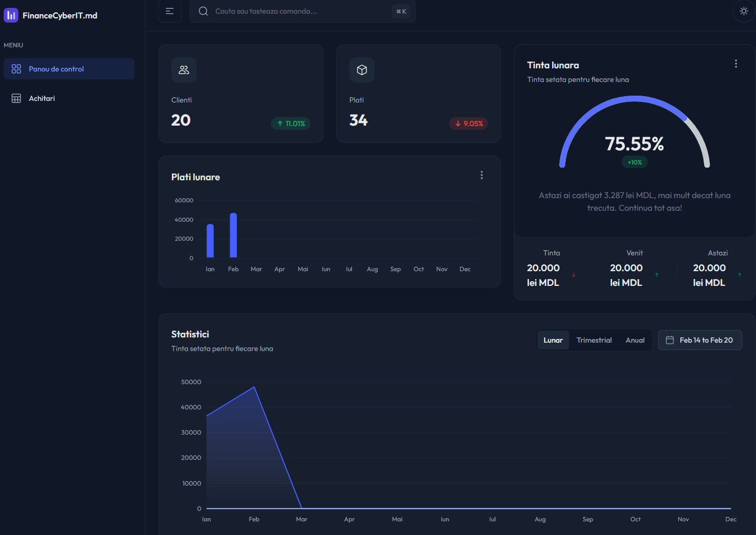Screen dimensions: 756x535
Task: Click the Achitari payments icon in sidebar
Action: point(16,98)
